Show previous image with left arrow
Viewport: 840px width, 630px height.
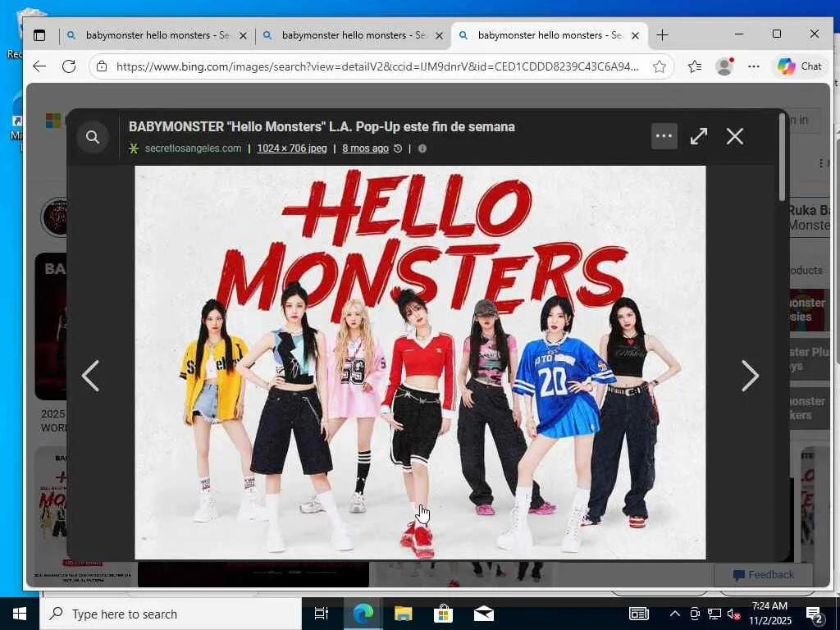(x=90, y=376)
